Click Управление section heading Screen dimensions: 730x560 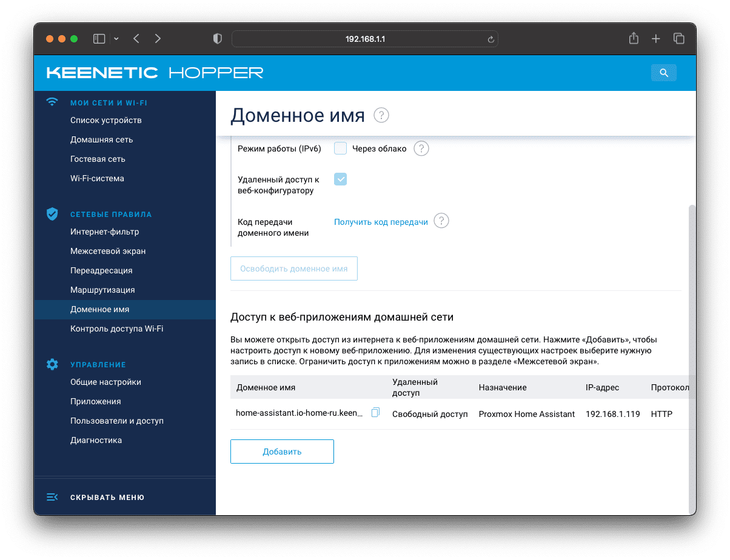98,365
